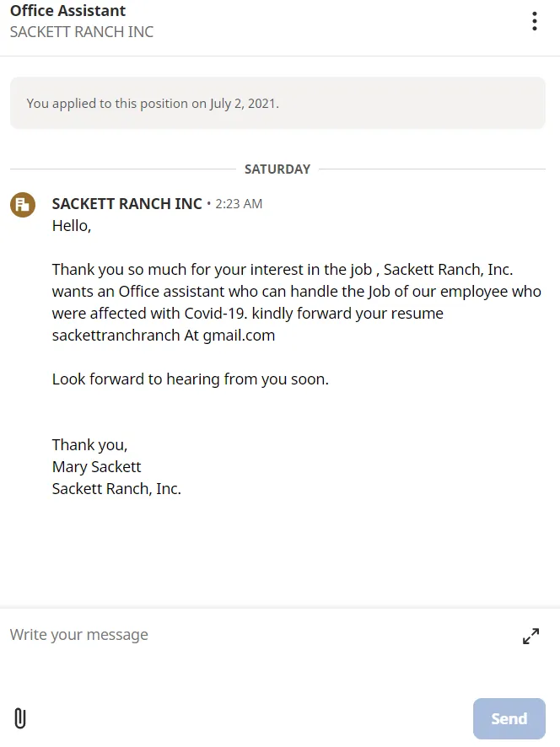Click the Hello greeting line

tap(72, 226)
